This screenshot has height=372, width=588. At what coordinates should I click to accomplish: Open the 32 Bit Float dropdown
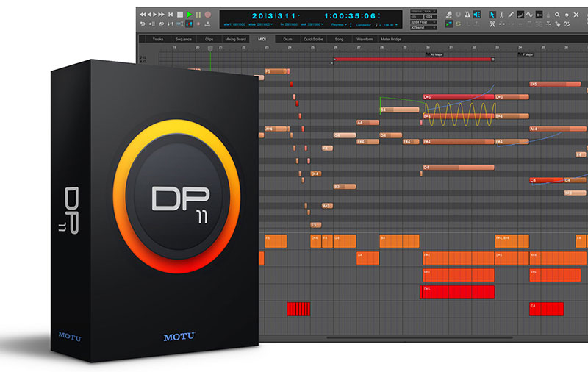click(x=423, y=22)
